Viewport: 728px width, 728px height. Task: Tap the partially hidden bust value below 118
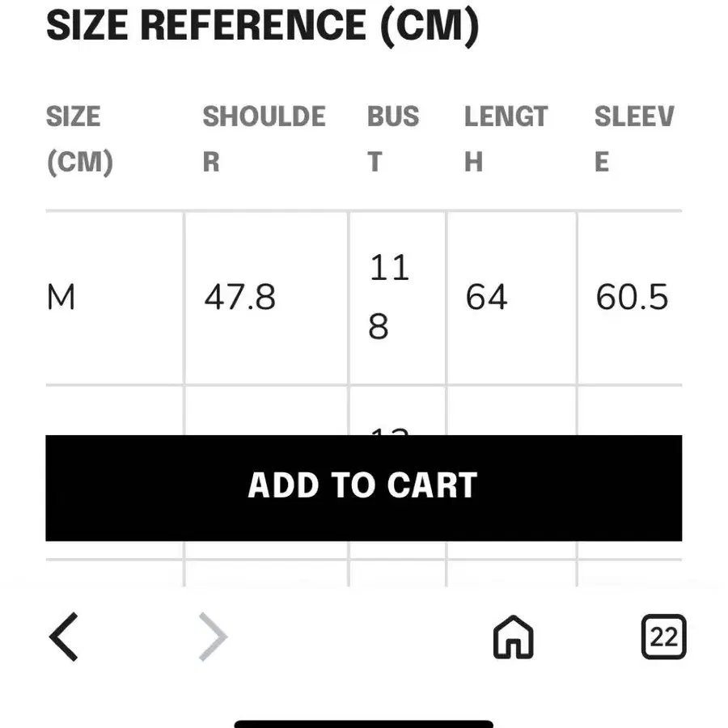(x=390, y=429)
